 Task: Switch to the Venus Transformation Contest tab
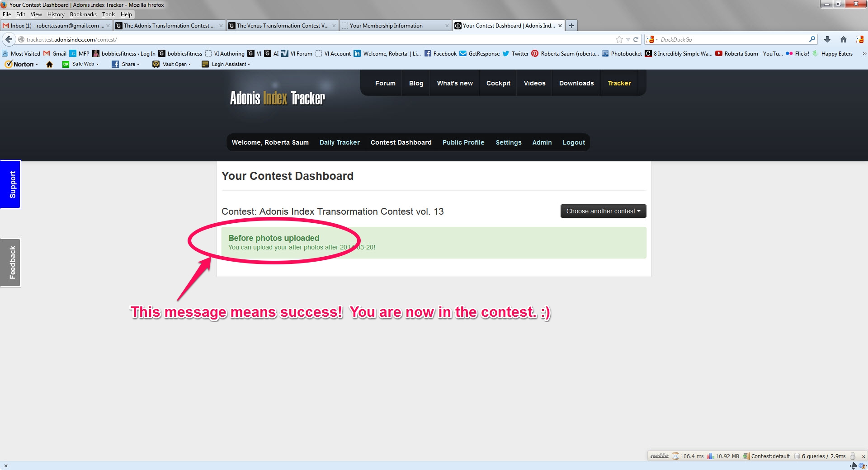point(283,26)
